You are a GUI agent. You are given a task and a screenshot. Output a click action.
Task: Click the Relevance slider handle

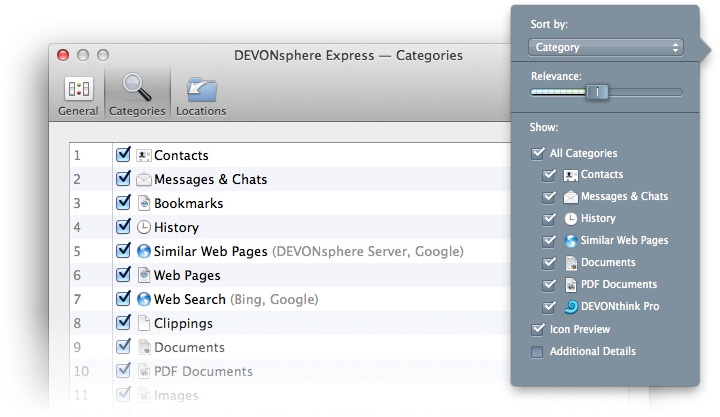point(597,92)
